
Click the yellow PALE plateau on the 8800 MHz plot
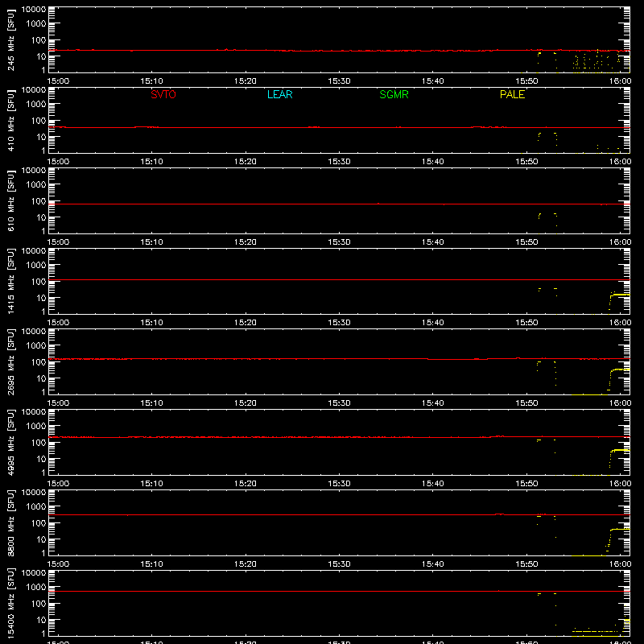click(621, 529)
